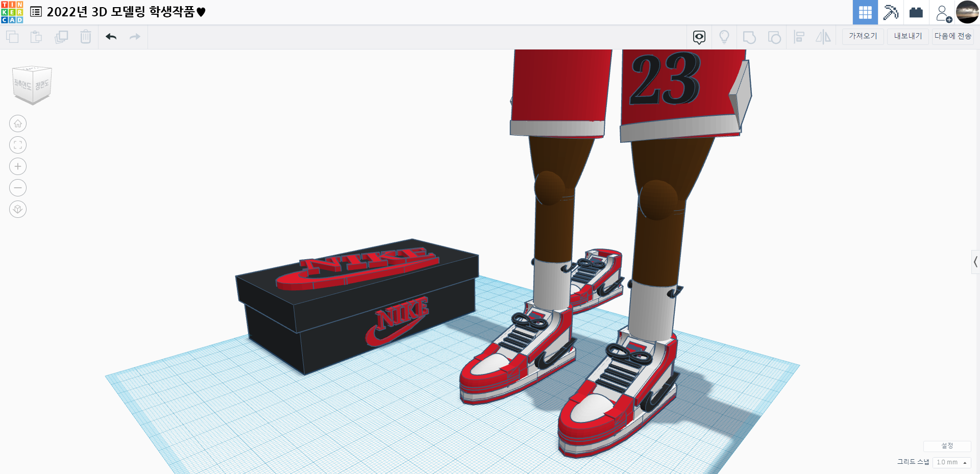This screenshot has width=980, height=474.
Task: Click the Home view button
Action: 18,123
